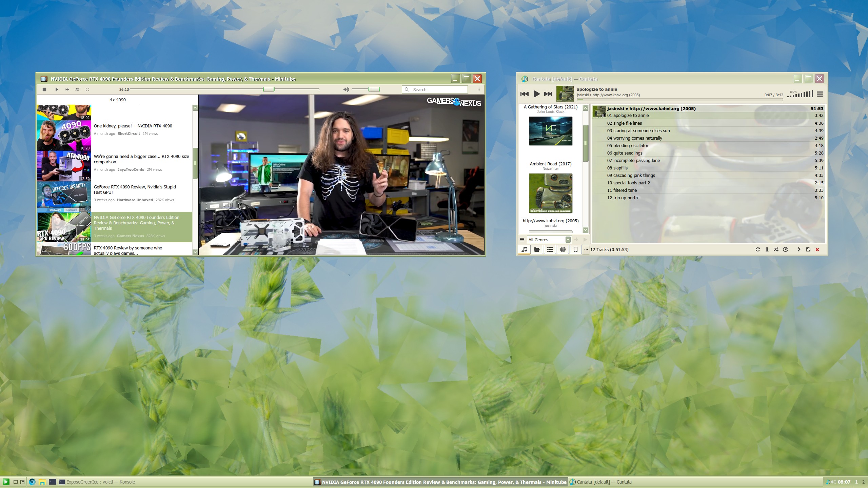Open Cantata hamburger main menu
Screen dimensions: 868x488
[x=820, y=94]
